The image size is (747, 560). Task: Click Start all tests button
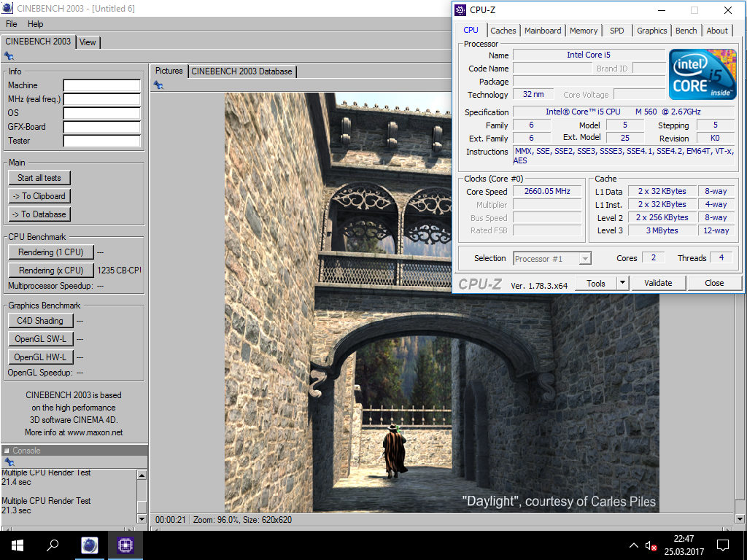pos(39,178)
